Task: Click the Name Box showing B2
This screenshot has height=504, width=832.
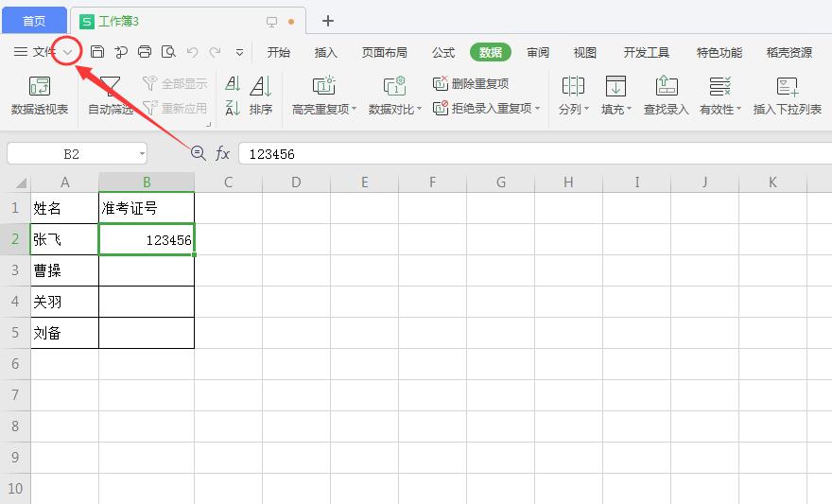Action: click(72, 154)
